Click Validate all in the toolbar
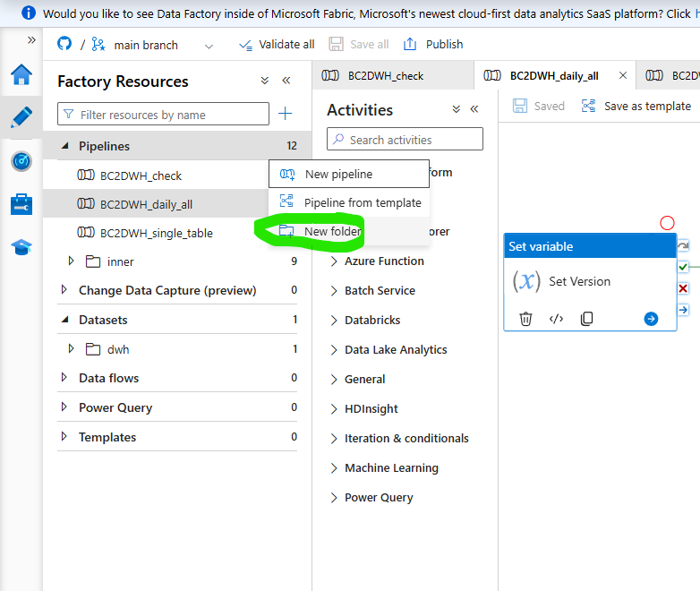Viewport: 700px width, 591px height. [277, 44]
